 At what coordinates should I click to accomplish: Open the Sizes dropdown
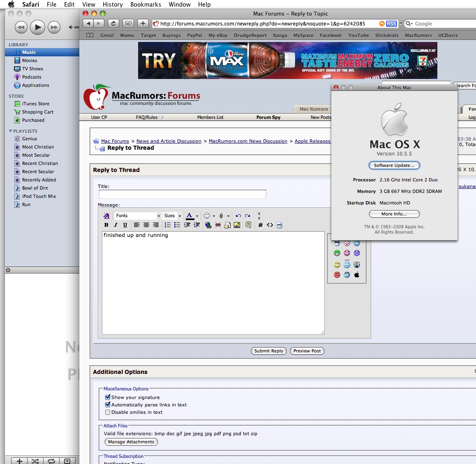(x=172, y=216)
